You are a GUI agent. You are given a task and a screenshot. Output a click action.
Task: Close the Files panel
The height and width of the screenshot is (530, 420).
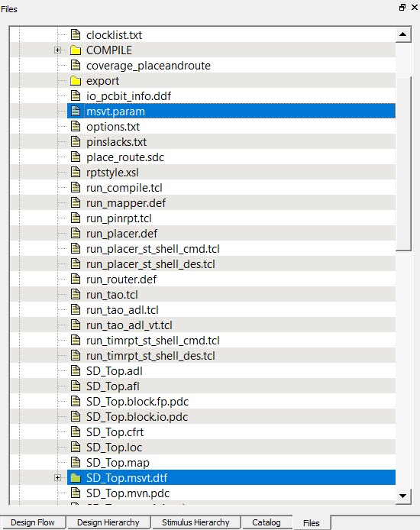(415, 7)
